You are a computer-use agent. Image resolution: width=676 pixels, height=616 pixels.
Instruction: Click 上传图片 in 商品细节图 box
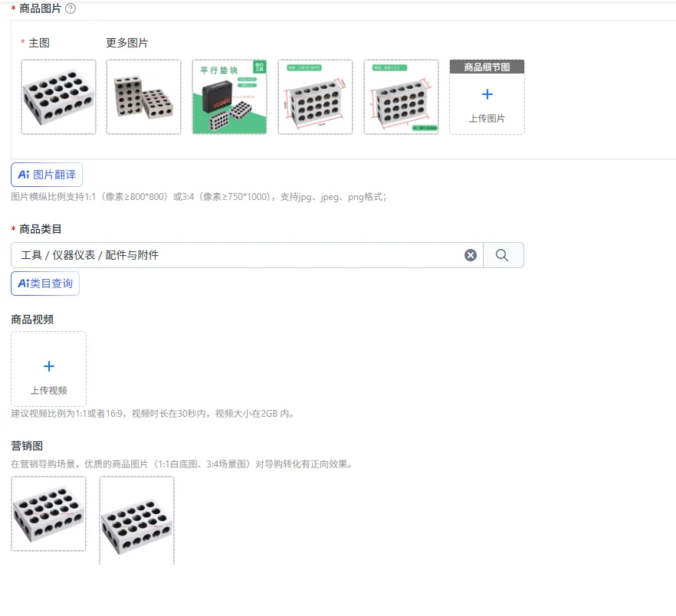(487, 118)
